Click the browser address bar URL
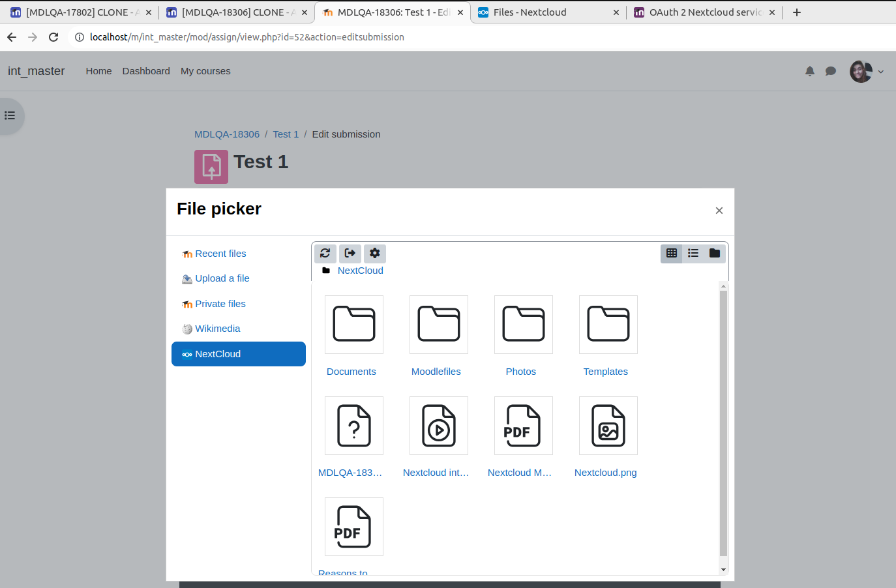 coord(247,37)
